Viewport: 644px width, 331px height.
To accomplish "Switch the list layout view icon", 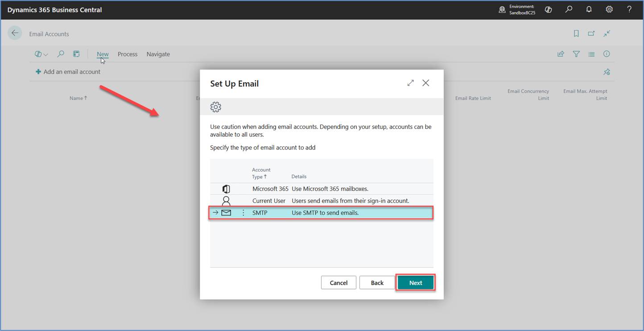I will 591,54.
